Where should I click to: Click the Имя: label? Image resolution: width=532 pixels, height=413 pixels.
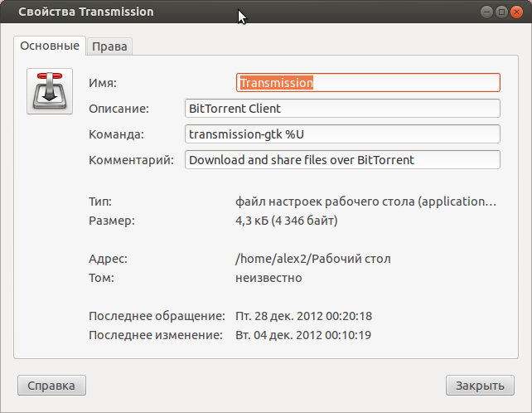coord(103,83)
